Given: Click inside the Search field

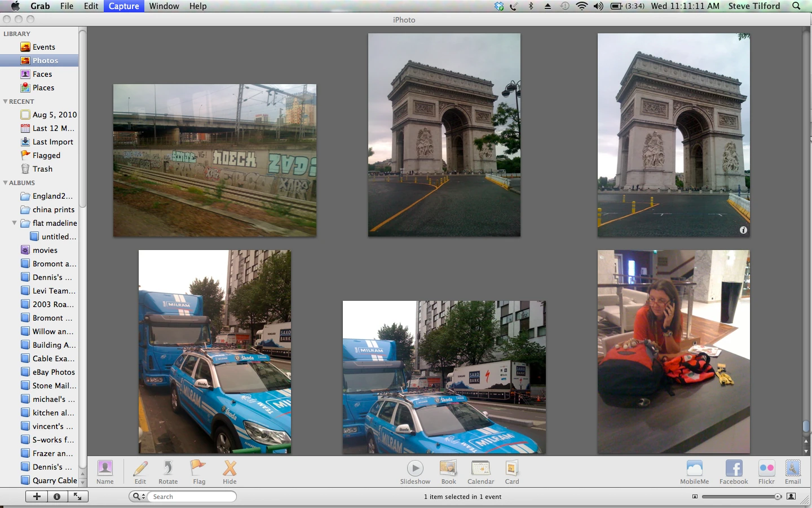Looking at the screenshot, I should point(192,497).
